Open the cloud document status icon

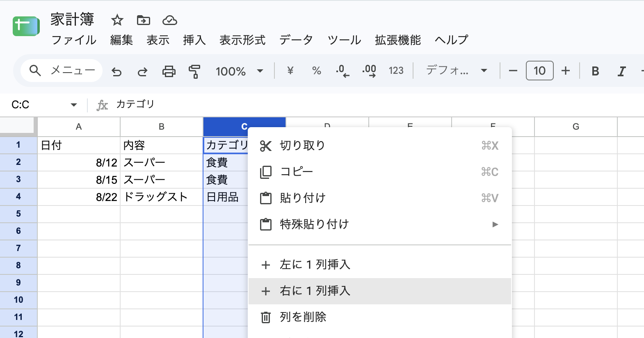[x=170, y=20]
